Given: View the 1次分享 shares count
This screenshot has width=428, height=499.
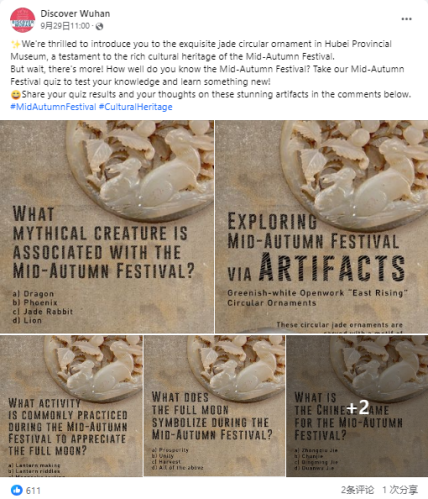Looking at the screenshot, I should click(x=400, y=490).
